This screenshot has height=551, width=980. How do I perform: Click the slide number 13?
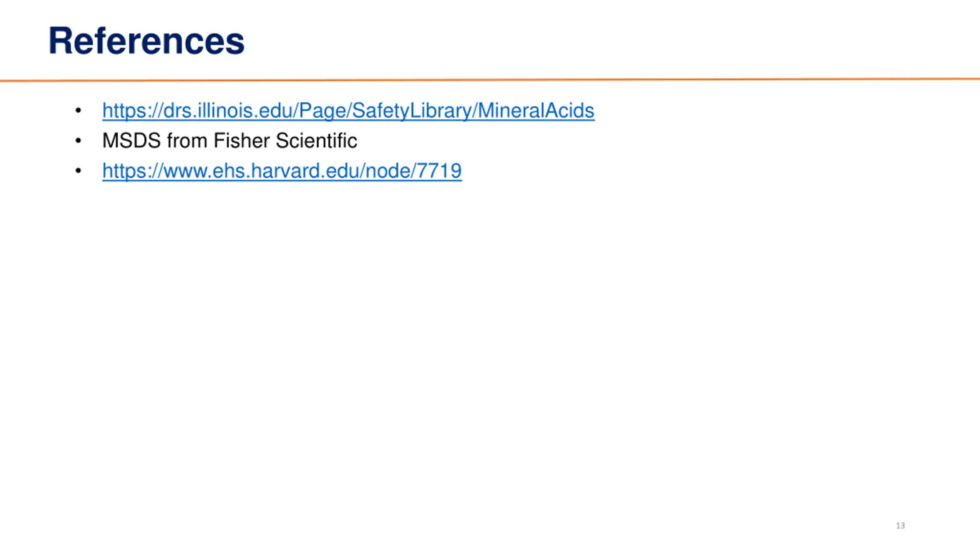click(900, 526)
